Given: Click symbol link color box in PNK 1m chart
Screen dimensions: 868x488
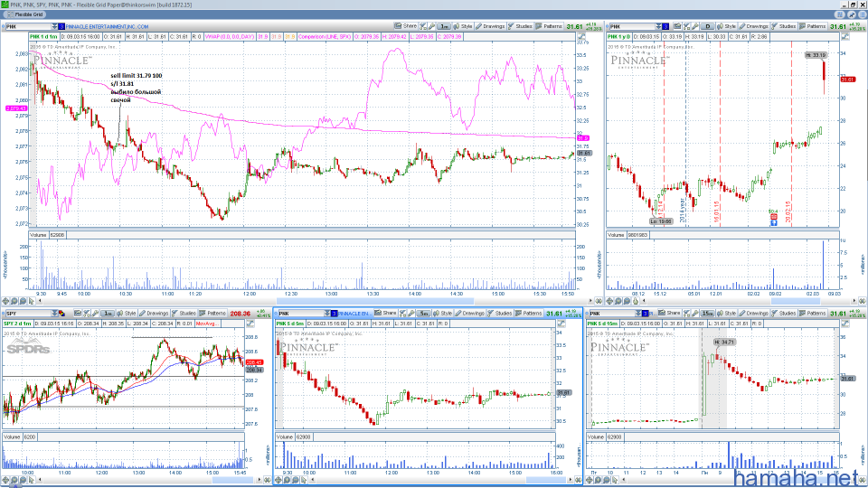Looking at the screenshot, I should coord(61,26).
